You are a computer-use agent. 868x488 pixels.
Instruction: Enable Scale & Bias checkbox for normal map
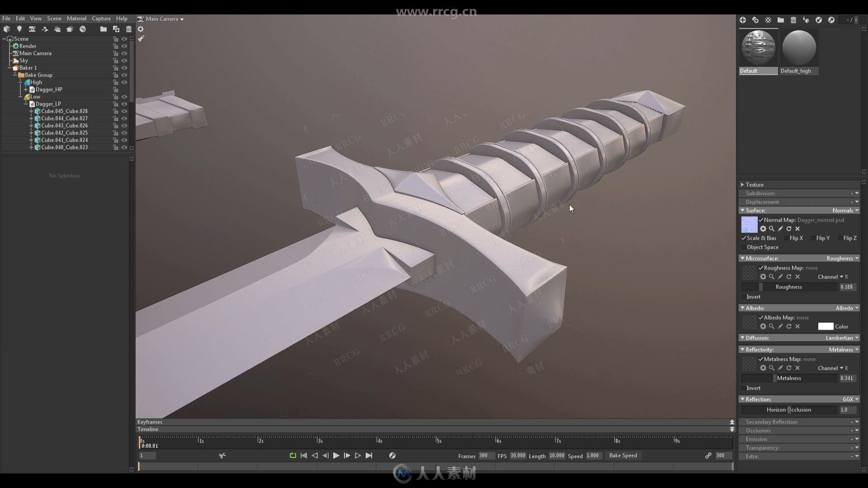click(744, 238)
